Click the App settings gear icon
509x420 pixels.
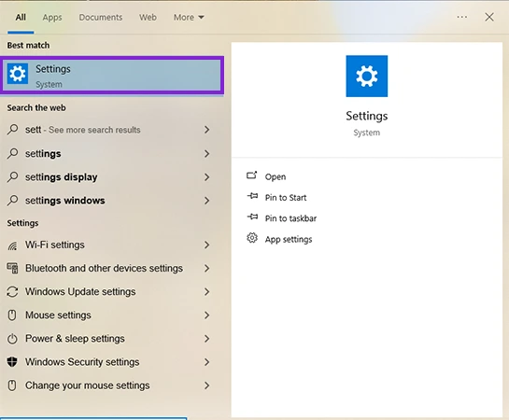[252, 238]
